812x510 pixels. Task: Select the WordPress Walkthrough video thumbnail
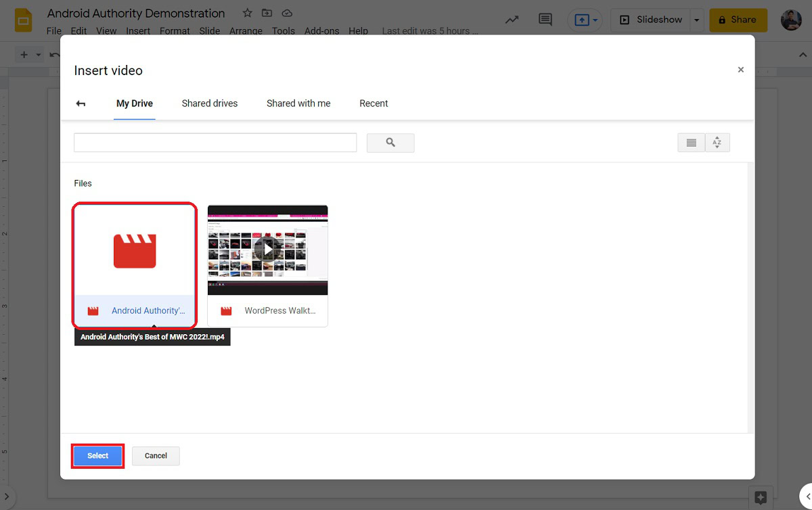point(267,250)
